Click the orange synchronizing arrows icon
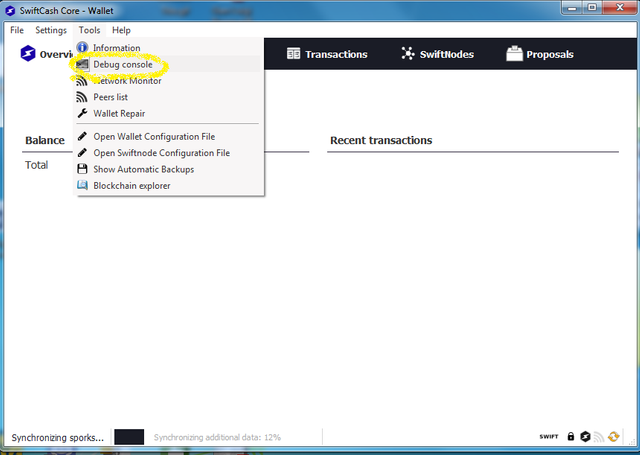Screen dimensions: 640x455 613,437
